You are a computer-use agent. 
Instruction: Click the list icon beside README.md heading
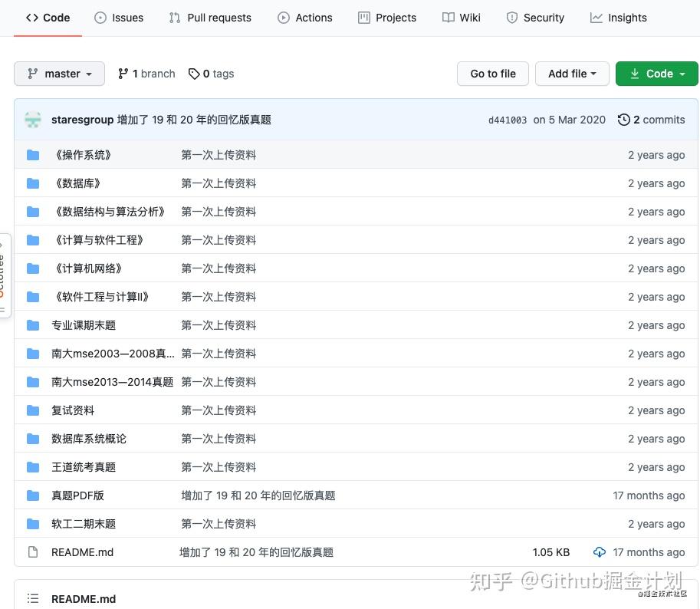31,598
